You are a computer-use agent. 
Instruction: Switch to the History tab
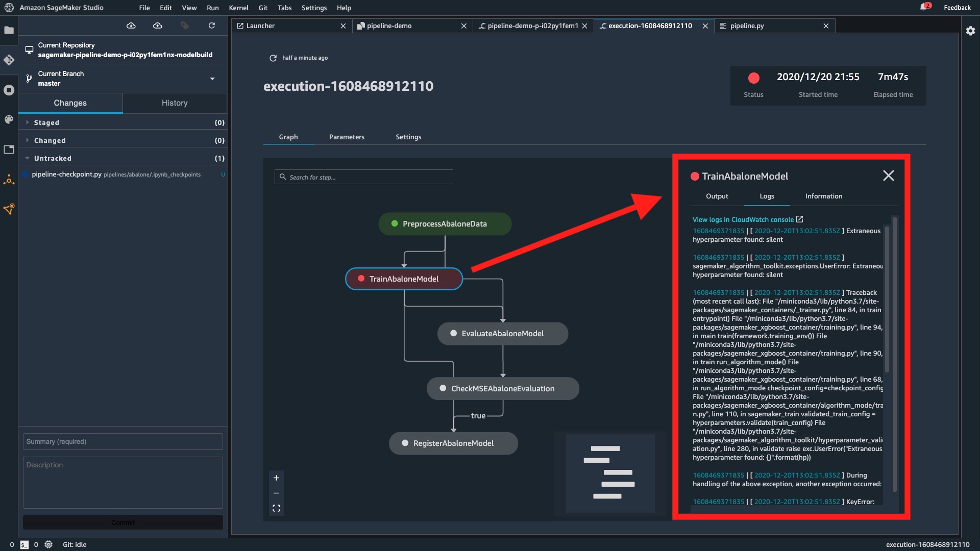[175, 103]
